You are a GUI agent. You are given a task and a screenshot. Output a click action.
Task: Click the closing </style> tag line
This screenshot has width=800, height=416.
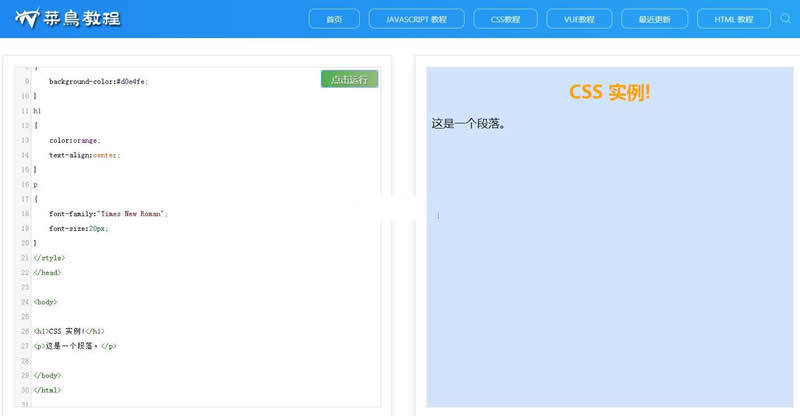pos(49,258)
